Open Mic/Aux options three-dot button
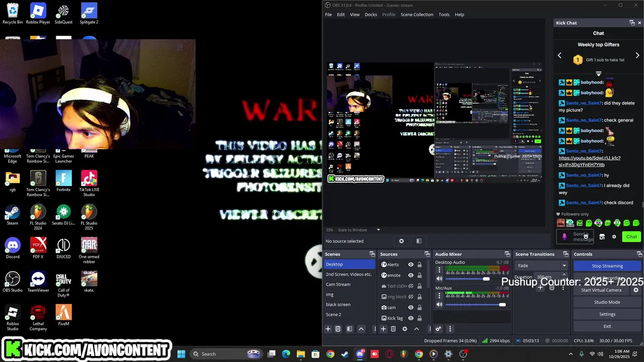 pos(439,296)
